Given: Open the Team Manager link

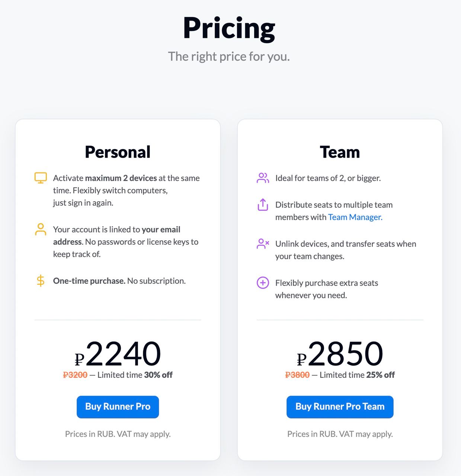Looking at the screenshot, I should click(x=355, y=217).
